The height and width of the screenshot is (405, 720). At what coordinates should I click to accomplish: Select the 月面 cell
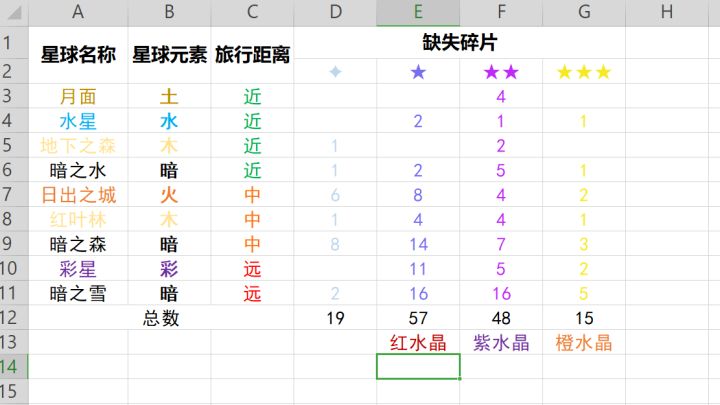pyautogui.click(x=78, y=96)
